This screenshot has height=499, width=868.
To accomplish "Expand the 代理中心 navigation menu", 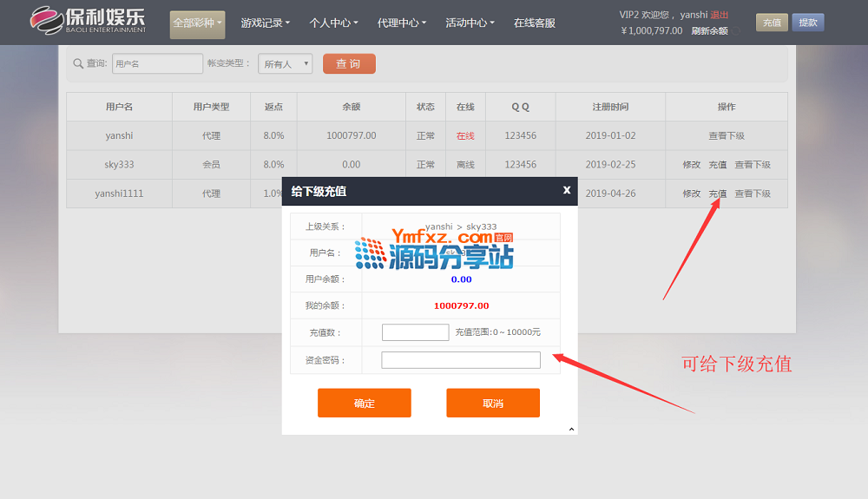I will [x=401, y=23].
